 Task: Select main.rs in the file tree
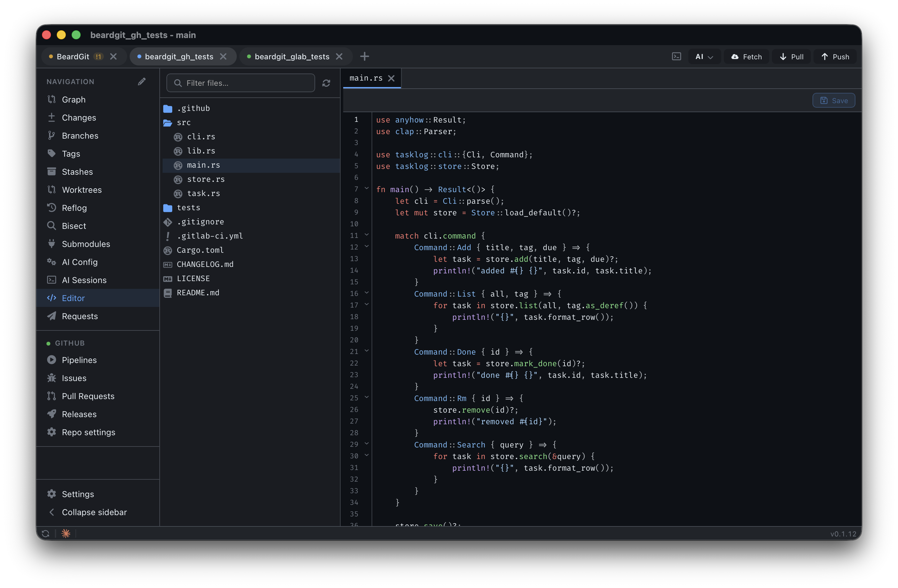(x=251, y=165)
